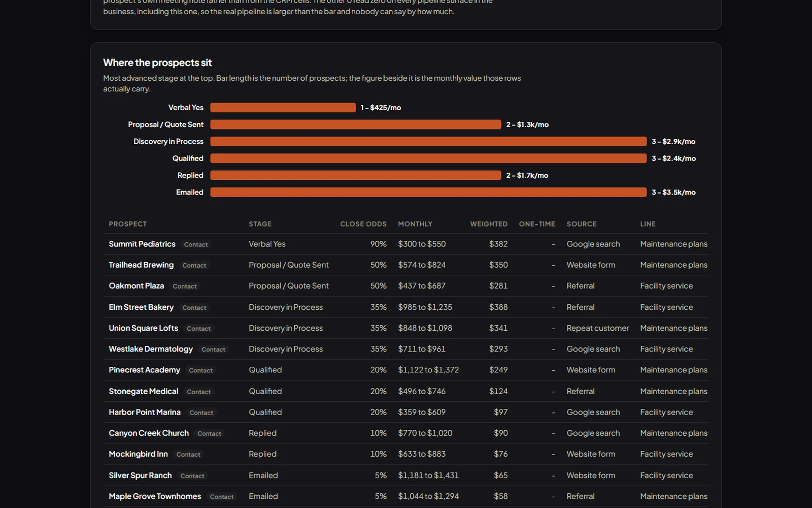Click the '3 – $3.5k/mo' bar value
Image resolution: width=812 pixels, height=508 pixels.
click(x=673, y=193)
